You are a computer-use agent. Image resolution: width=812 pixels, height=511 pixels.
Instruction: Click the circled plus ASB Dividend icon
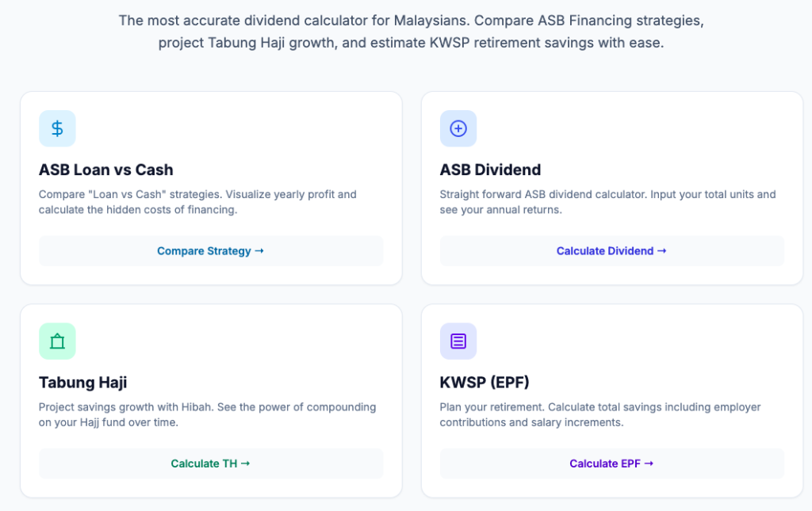click(458, 128)
